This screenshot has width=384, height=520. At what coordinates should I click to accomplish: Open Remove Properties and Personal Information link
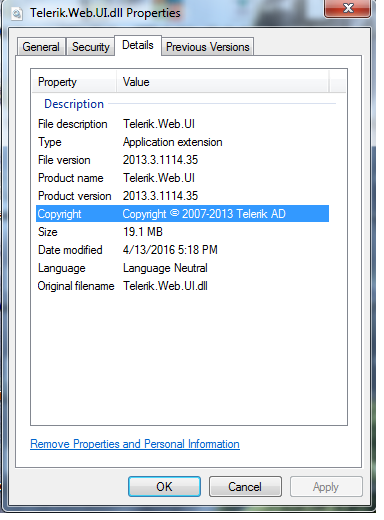tap(135, 444)
